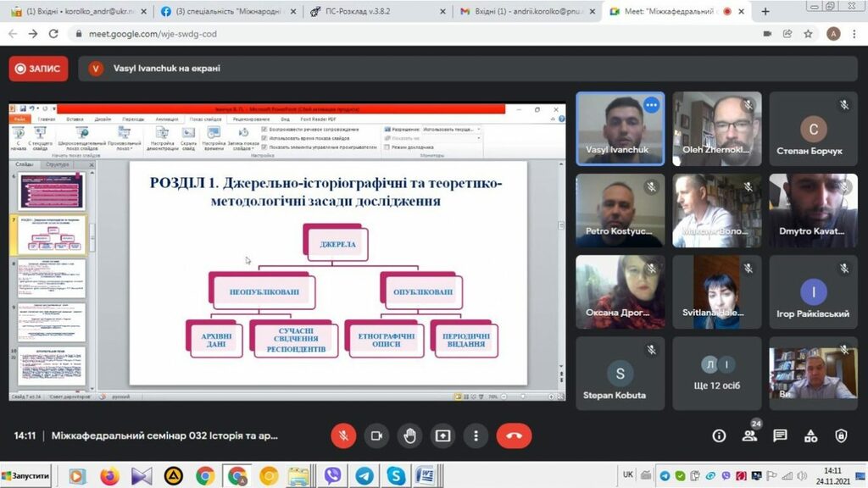868x488 pixels.
Task: Leave the call with red hang-up button
Action: 514,435
